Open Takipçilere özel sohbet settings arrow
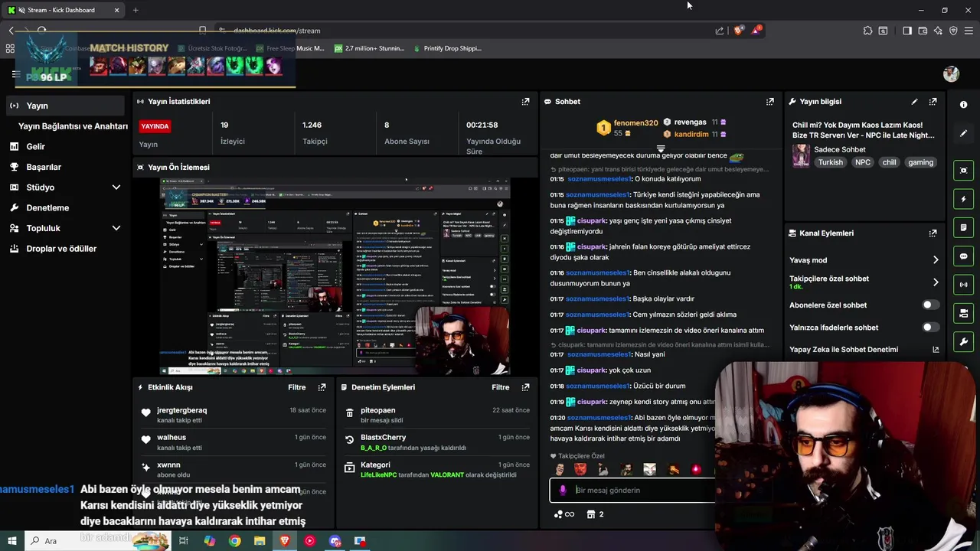The width and height of the screenshot is (980, 551). click(x=935, y=282)
